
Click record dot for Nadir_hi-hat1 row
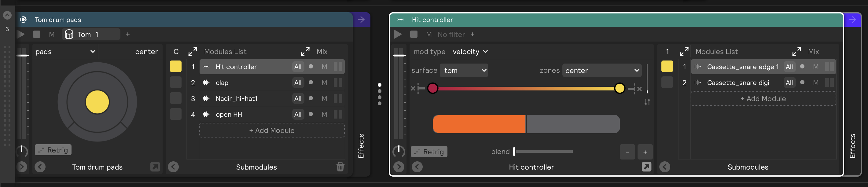[x=311, y=98]
